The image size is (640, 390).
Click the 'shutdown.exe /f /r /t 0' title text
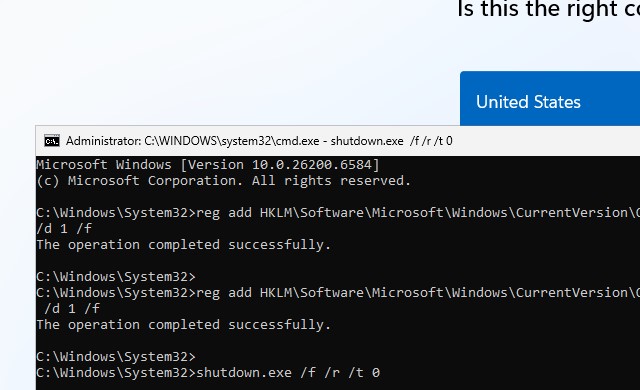(x=391, y=141)
